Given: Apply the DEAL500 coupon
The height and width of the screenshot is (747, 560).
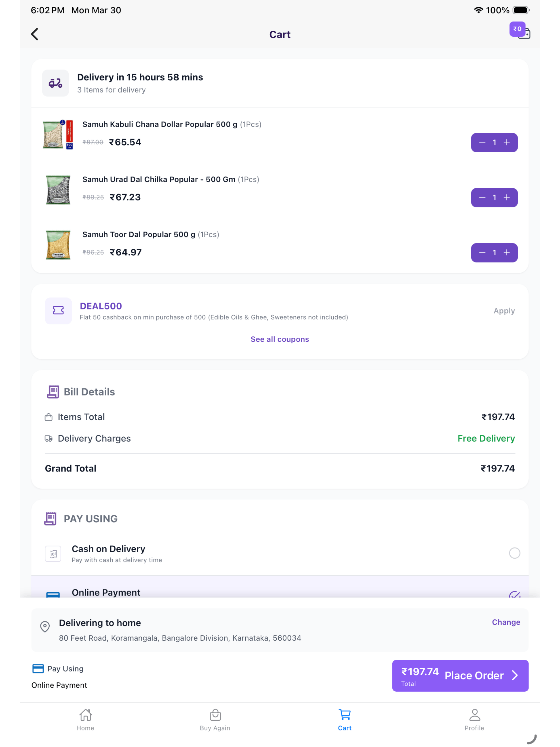Looking at the screenshot, I should click(504, 311).
